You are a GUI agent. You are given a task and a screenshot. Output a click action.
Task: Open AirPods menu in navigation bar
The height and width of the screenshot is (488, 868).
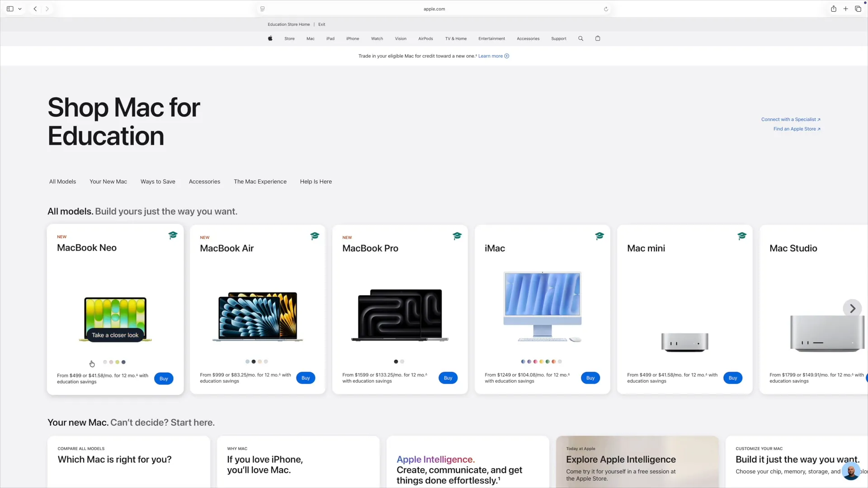pos(425,39)
